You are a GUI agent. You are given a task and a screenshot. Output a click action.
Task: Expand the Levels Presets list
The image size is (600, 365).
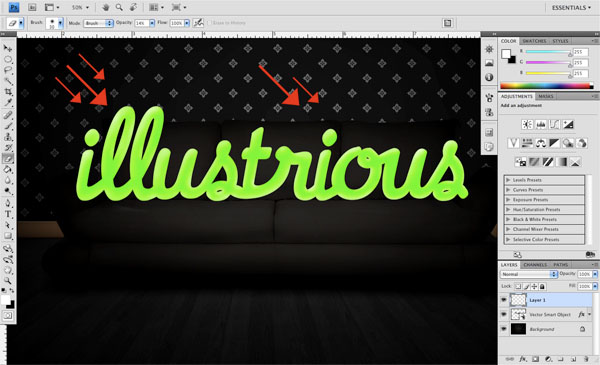tap(544, 180)
